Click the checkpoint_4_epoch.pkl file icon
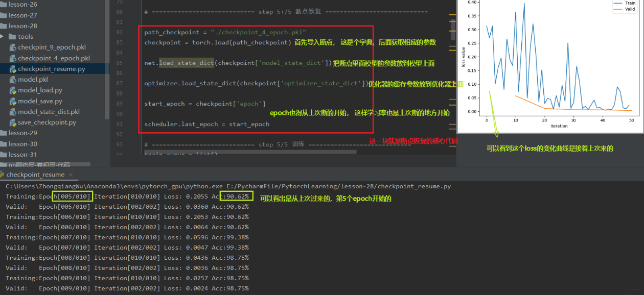The height and width of the screenshot is (295, 644). click(13, 58)
